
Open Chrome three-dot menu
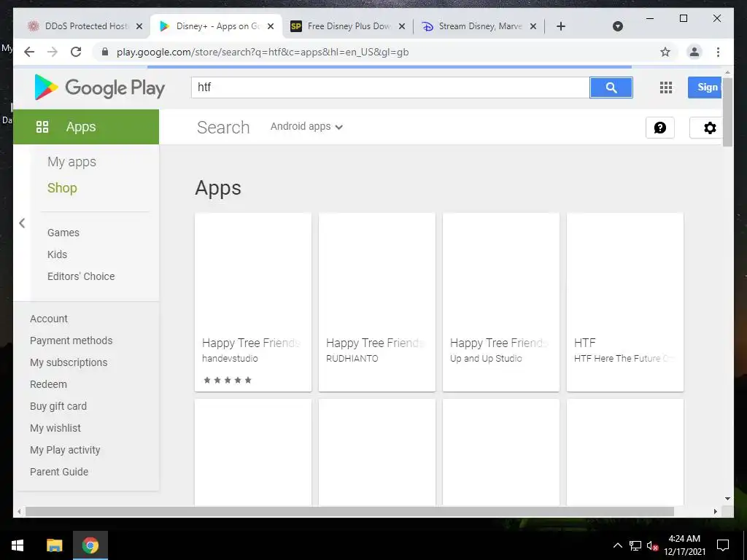(718, 52)
